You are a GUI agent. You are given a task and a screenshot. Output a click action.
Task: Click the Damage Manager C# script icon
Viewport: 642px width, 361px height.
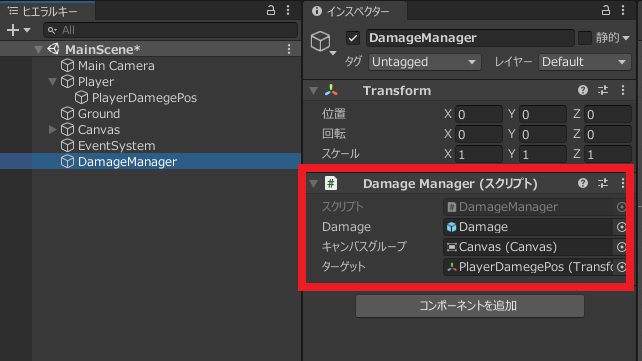click(x=331, y=183)
